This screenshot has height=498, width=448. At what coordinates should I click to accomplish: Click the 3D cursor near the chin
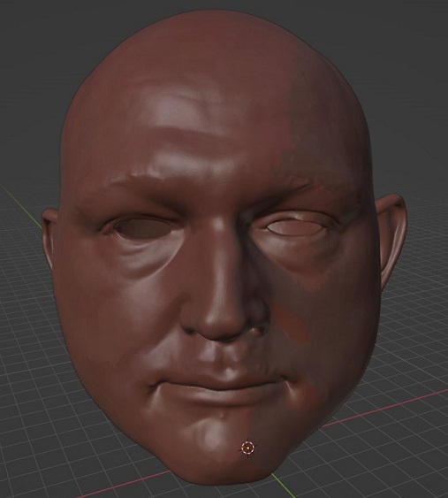click(247, 448)
